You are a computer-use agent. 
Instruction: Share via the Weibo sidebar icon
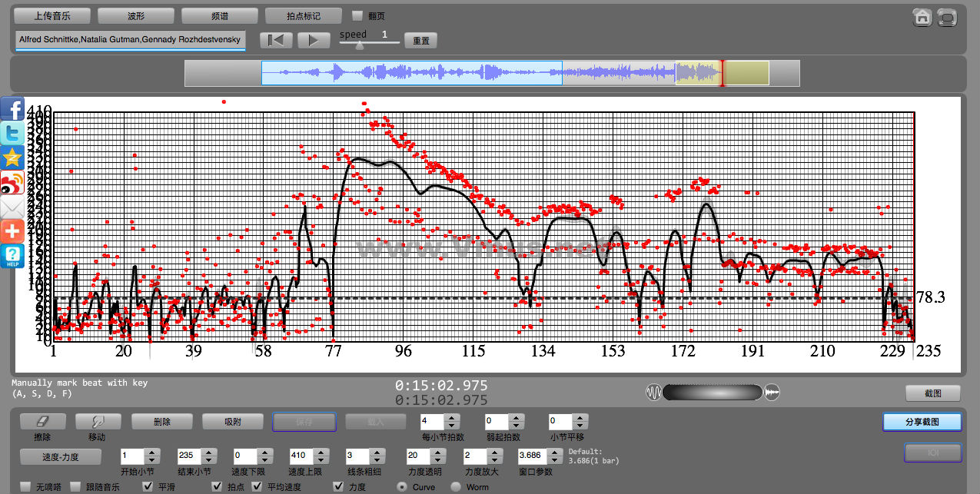tap(12, 183)
